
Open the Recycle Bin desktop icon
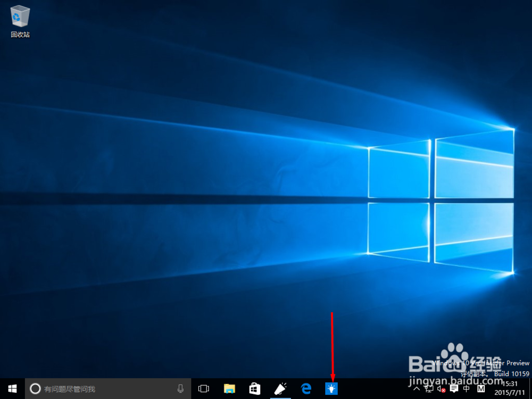(x=20, y=22)
